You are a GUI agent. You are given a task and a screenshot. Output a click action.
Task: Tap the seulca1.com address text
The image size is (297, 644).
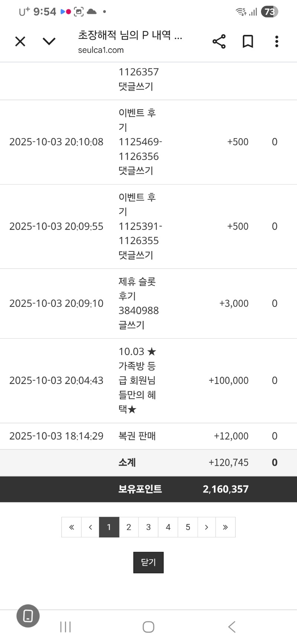(x=101, y=50)
